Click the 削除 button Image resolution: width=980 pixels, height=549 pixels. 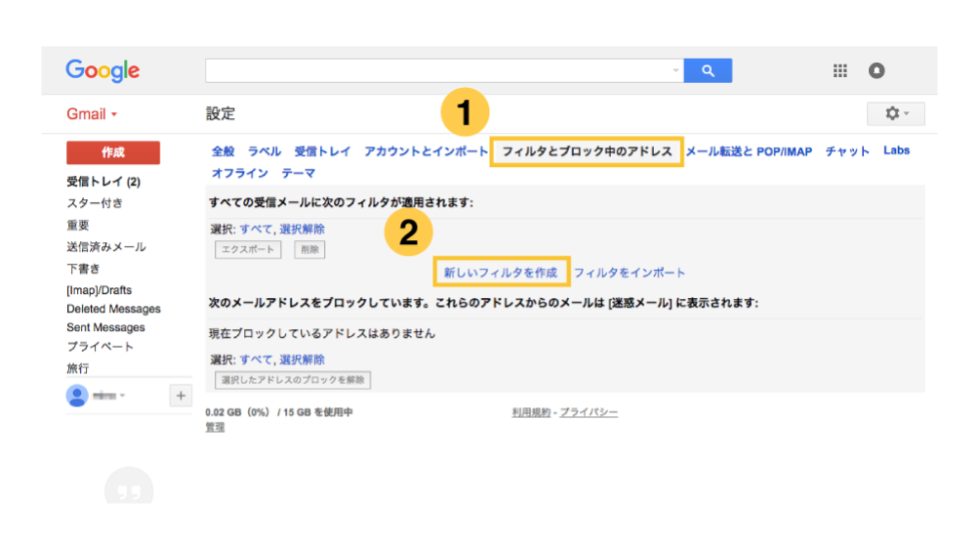(x=310, y=249)
